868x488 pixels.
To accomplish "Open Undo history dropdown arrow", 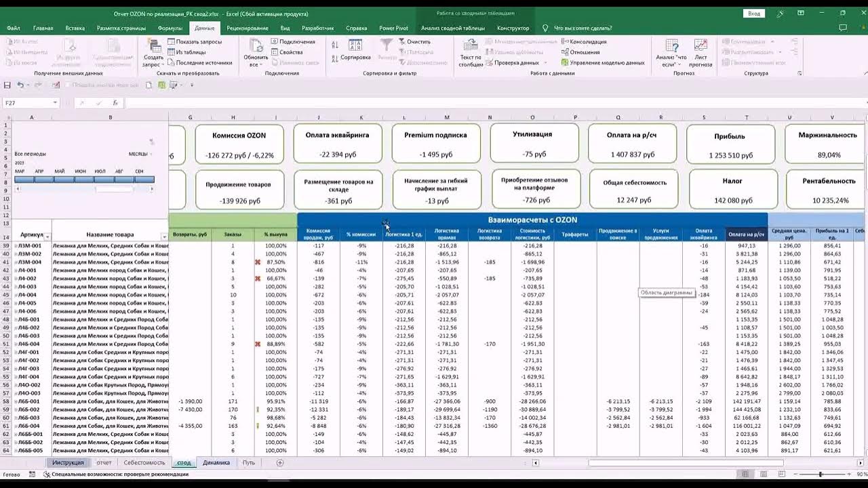I will point(28,85).
